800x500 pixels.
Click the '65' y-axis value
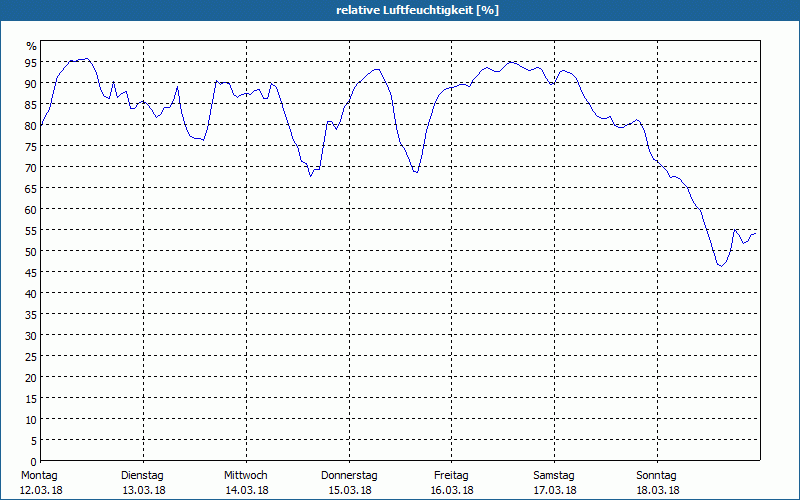[31, 189]
